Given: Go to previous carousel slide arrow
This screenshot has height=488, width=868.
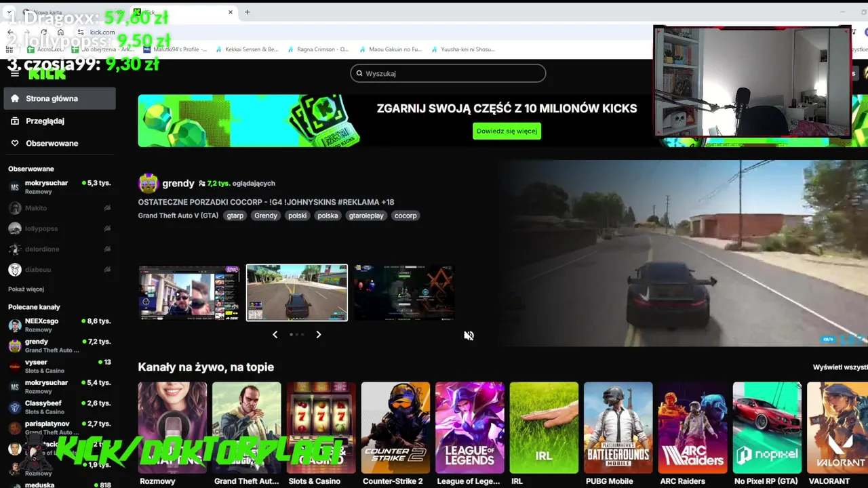Looking at the screenshot, I should tap(275, 334).
